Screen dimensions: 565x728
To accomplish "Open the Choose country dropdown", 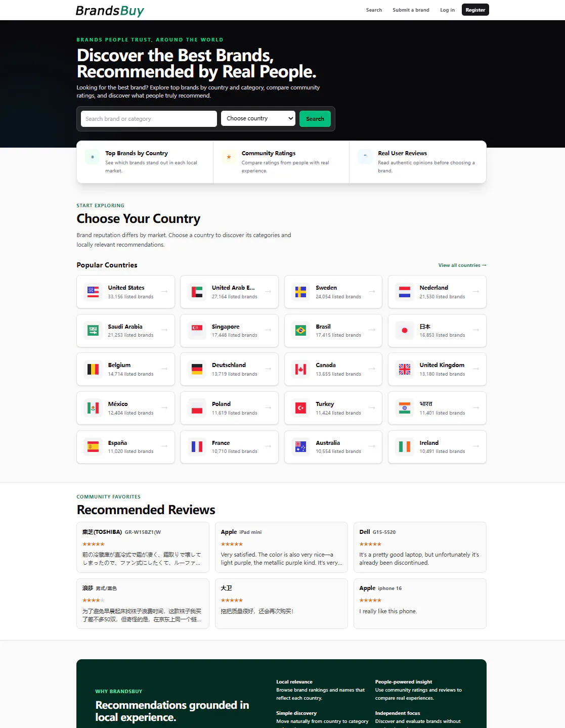I will coord(258,118).
